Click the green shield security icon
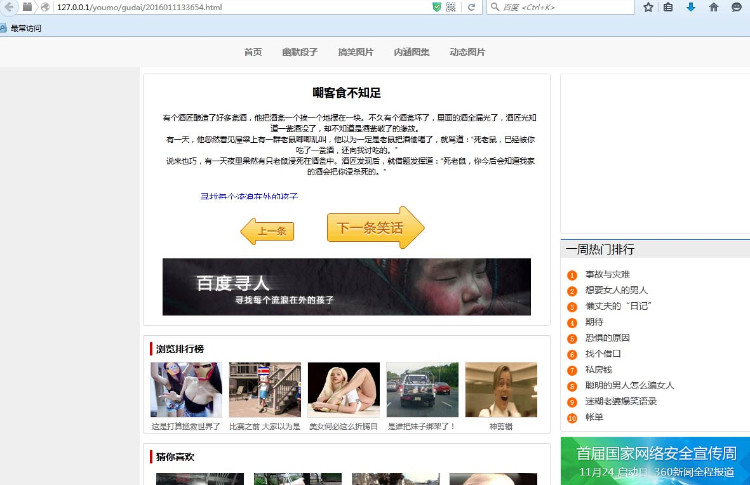 tap(436, 7)
